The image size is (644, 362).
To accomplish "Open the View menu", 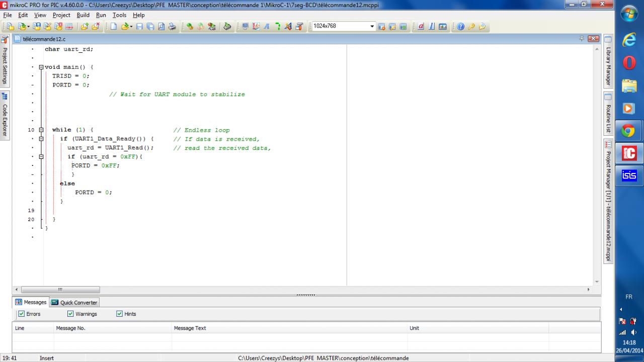I will 40,15.
